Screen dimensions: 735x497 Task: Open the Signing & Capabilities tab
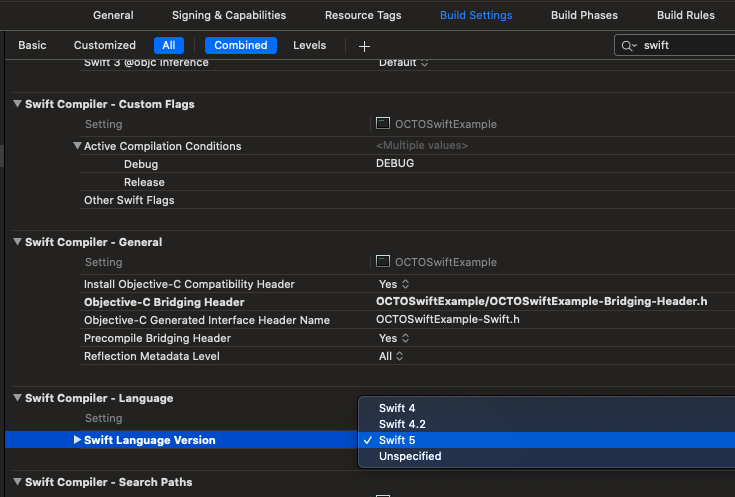[x=228, y=15]
